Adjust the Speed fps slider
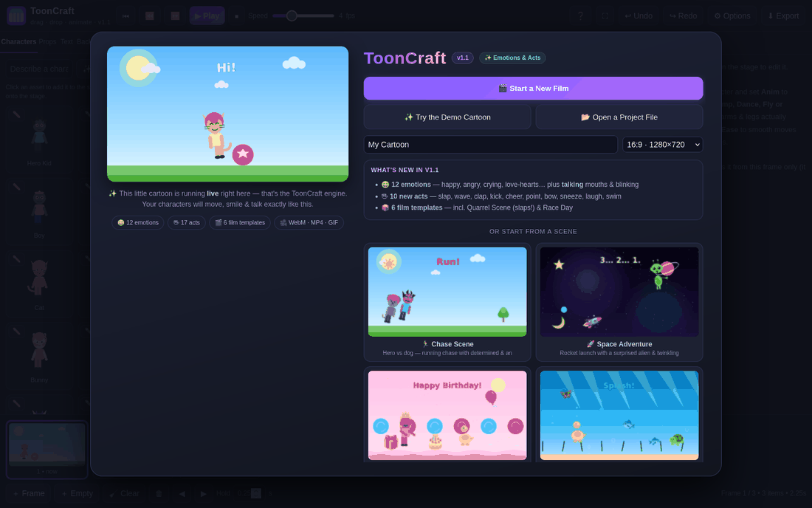 [x=303, y=16]
